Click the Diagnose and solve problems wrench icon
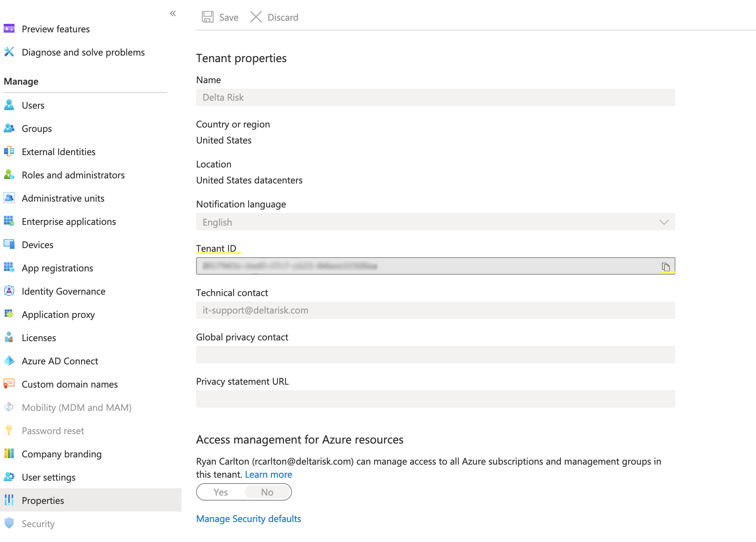Screen dimensions: 756x542 click(x=9, y=52)
